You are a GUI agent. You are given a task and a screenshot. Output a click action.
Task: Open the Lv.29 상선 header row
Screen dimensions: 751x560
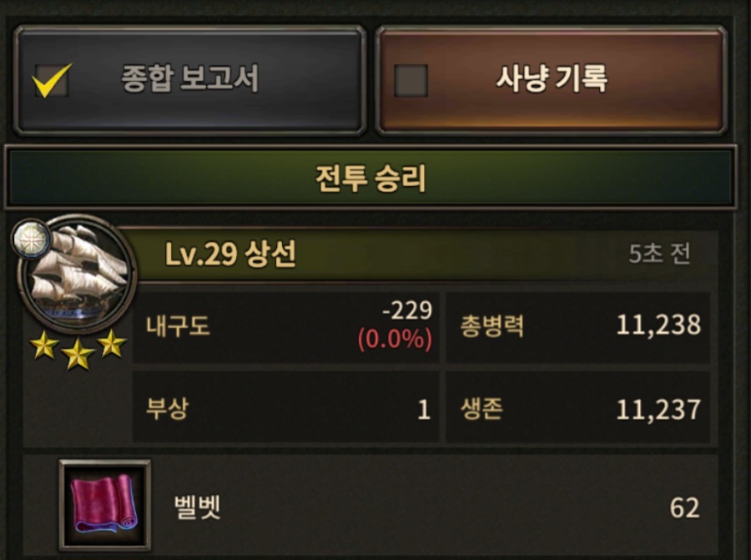point(416,254)
